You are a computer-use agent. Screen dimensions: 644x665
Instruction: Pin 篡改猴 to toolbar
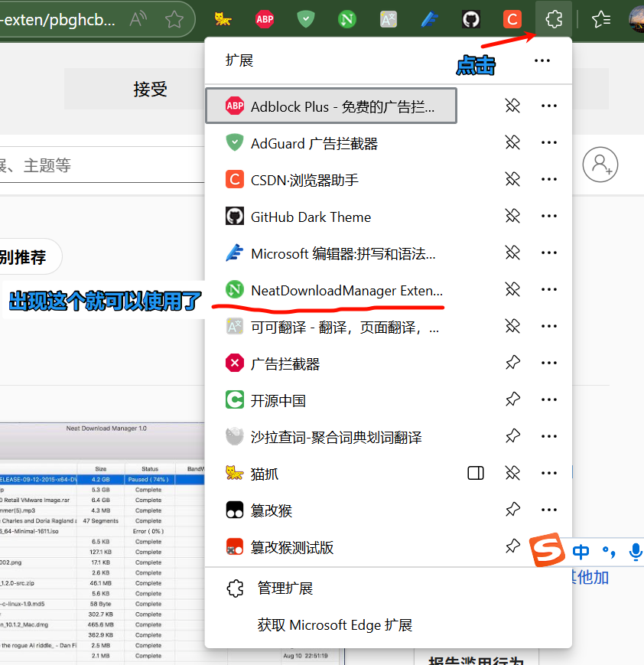point(512,510)
